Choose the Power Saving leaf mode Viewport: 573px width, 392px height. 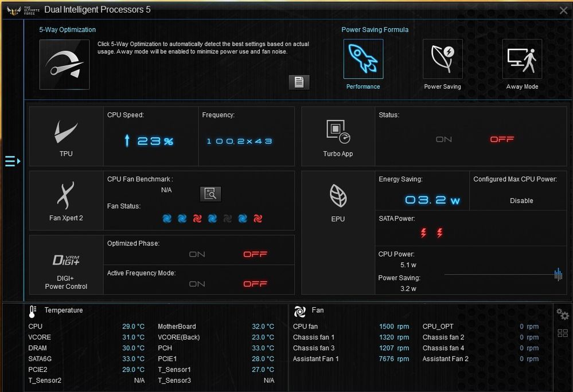443,59
